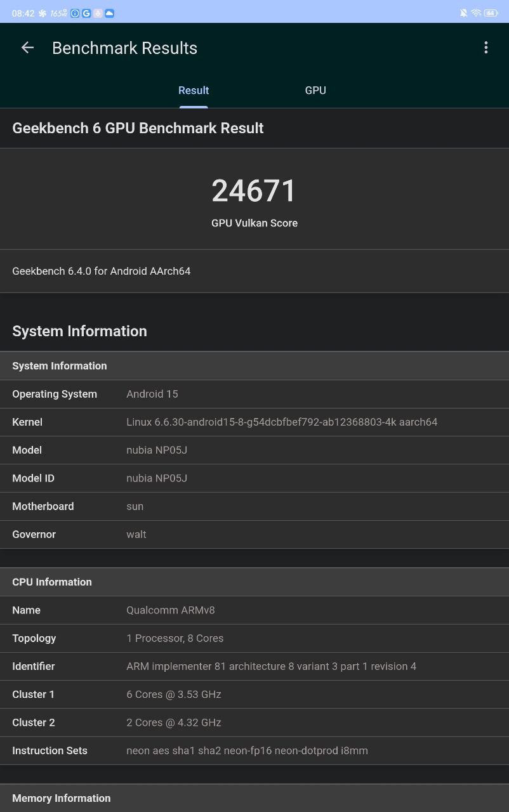
Task: Tap the info notification icon
Action: point(75,13)
